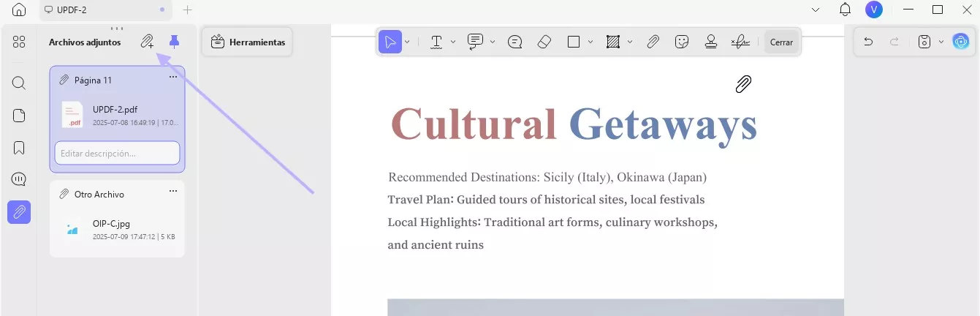The height and width of the screenshot is (316, 980).
Task: Redo the last action
Action: coord(894,42)
